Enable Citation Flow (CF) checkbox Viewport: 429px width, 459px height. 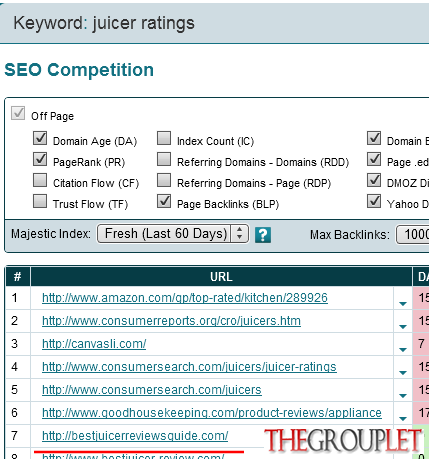[40, 180]
